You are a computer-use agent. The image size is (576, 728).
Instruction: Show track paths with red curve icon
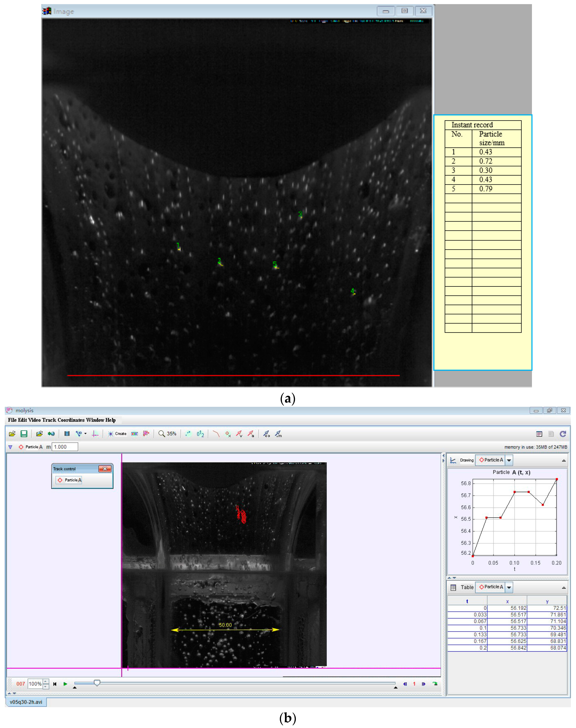point(216,434)
